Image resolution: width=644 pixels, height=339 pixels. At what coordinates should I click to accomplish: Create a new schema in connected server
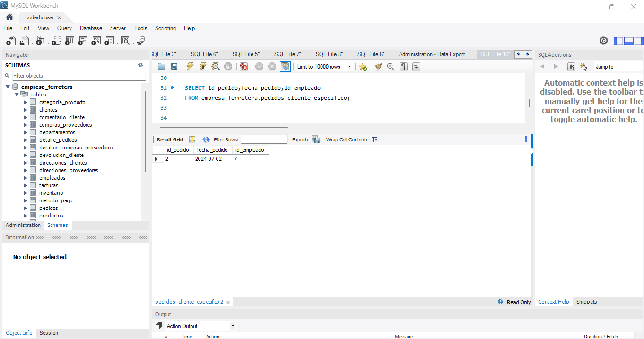[x=56, y=41]
